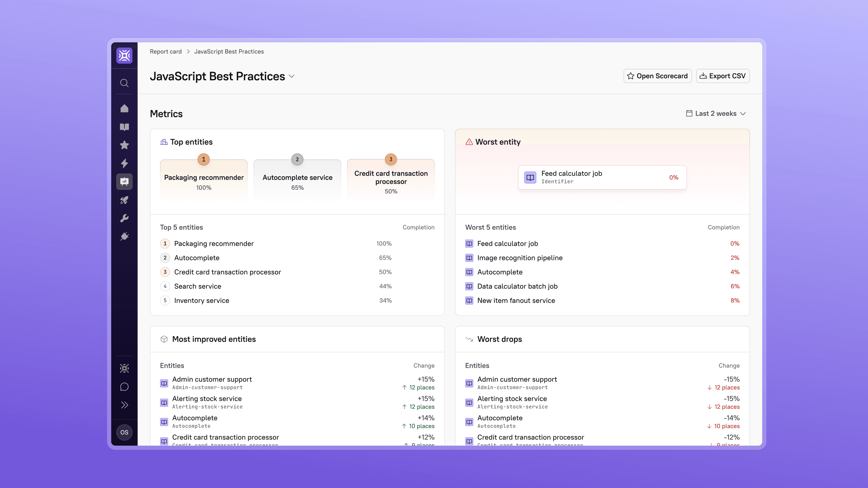Click the 8% completion value
The width and height of the screenshot is (868, 488).
(x=735, y=301)
